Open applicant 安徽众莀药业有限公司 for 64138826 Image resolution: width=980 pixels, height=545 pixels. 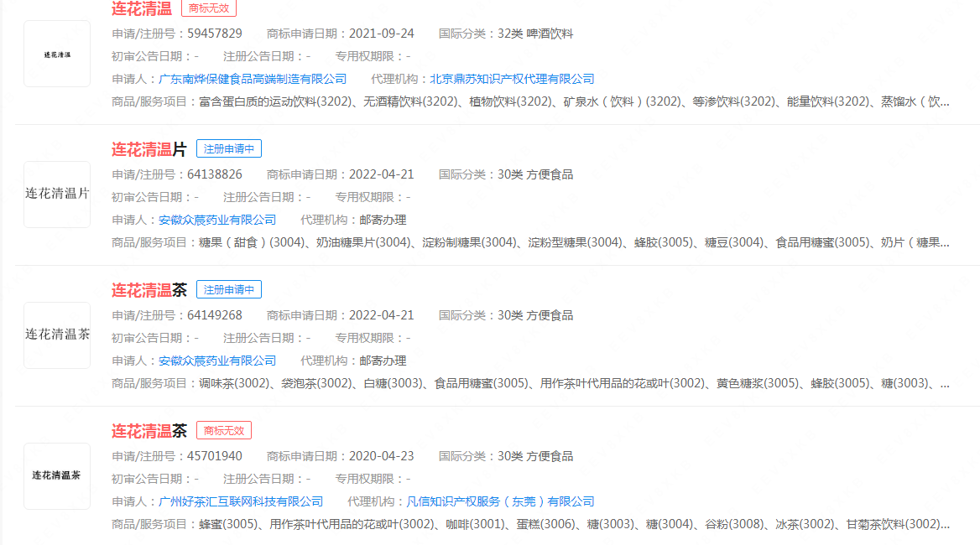tap(216, 220)
